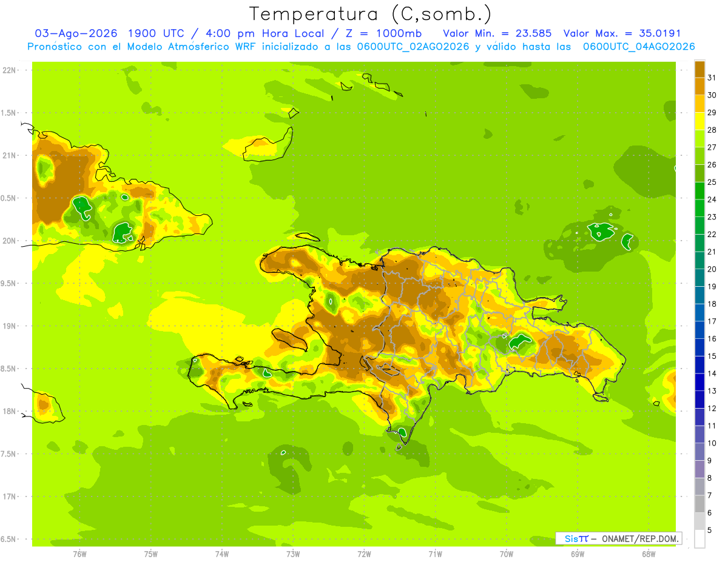Click the '71W' longitude label
This screenshot has width=728, height=562.
[435, 554]
